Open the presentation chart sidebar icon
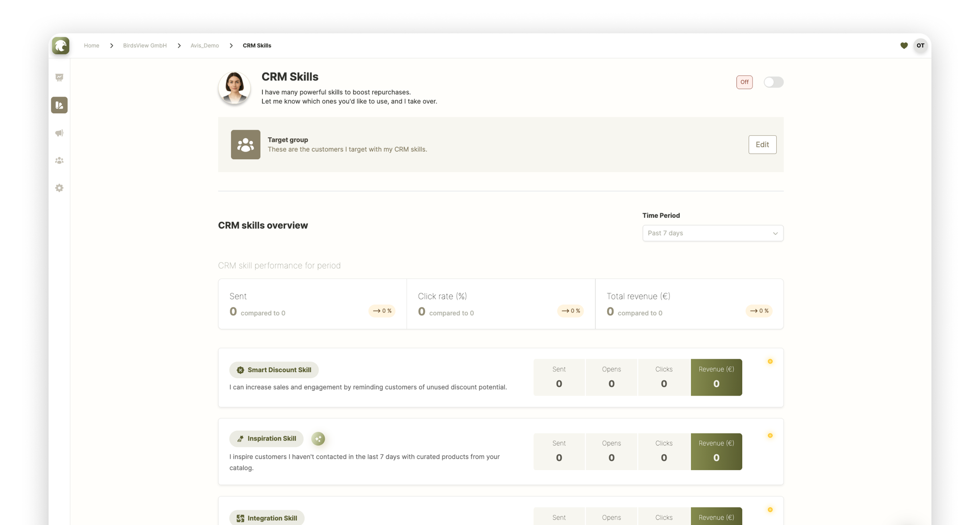The width and height of the screenshot is (980, 525). coord(59,78)
